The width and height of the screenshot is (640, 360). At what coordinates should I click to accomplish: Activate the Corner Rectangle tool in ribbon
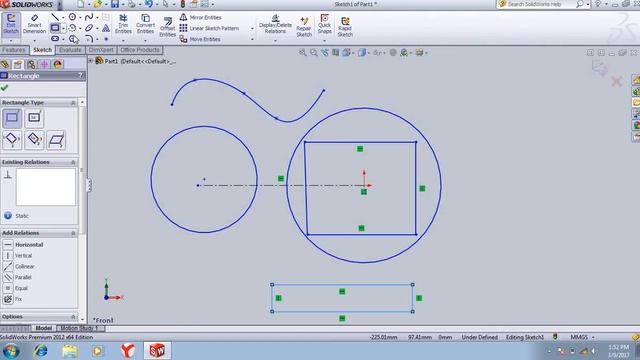pyautogui.click(x=55, y=28)
